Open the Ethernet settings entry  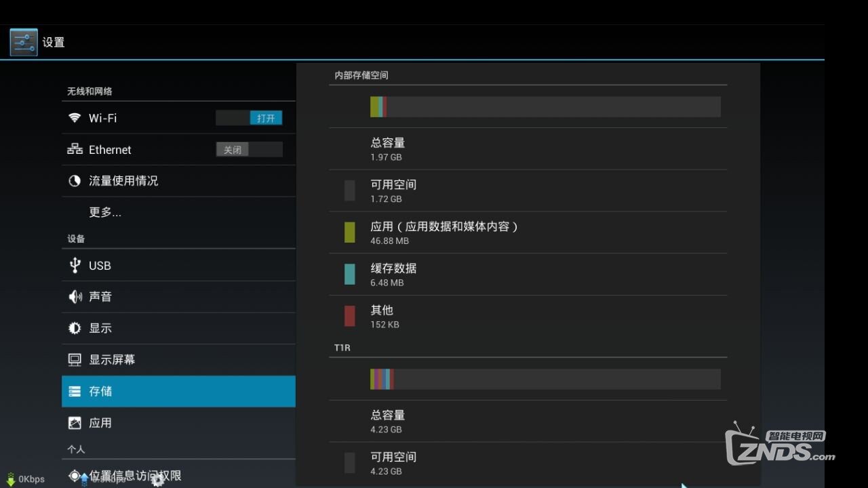[x=178, y=150]
